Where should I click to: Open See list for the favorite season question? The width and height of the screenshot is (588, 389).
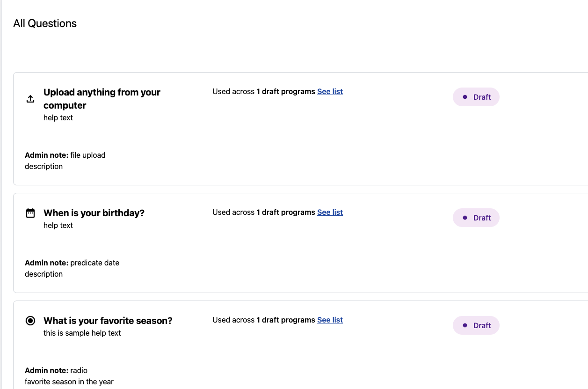click(x=330, y=320)
